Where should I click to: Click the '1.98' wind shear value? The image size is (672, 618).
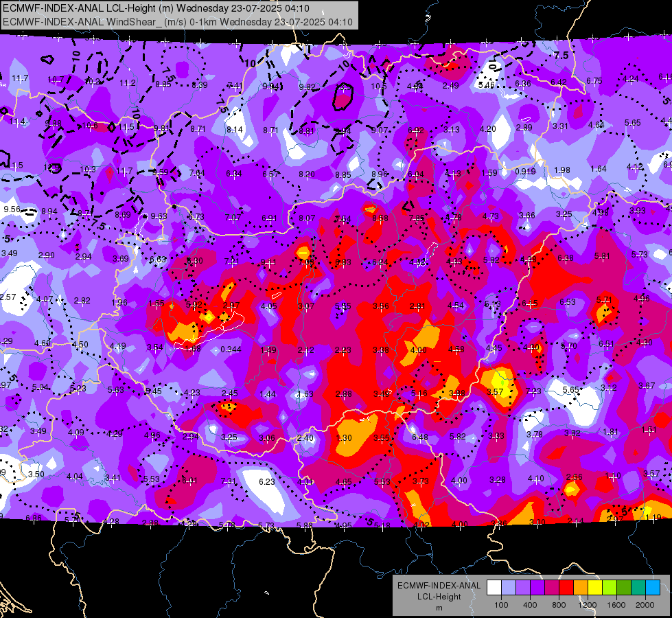(x=562, y=170)
